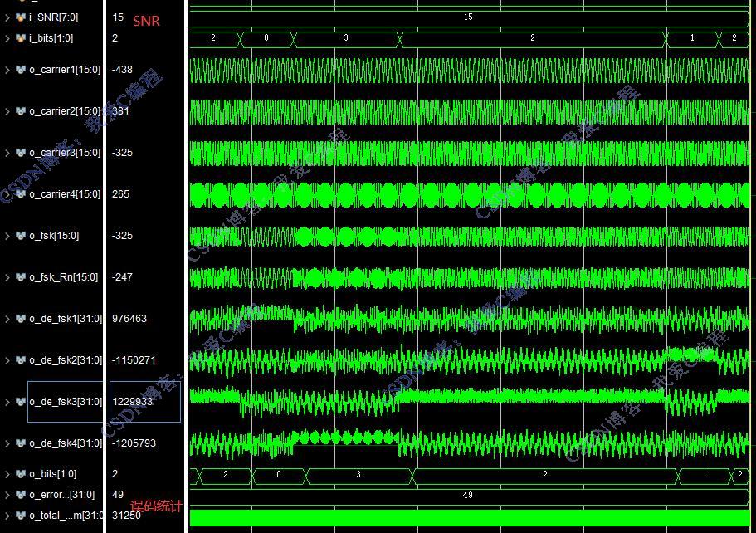This screenshot has width=756, height=533.
Task: Click the bus icon of o_carrier4[15:0]
Action: pos(20,194)
